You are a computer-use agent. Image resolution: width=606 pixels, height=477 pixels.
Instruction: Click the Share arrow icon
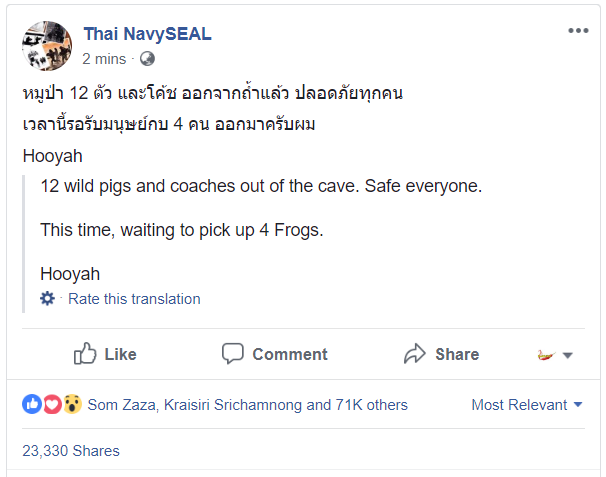click(x=415, y=353)
